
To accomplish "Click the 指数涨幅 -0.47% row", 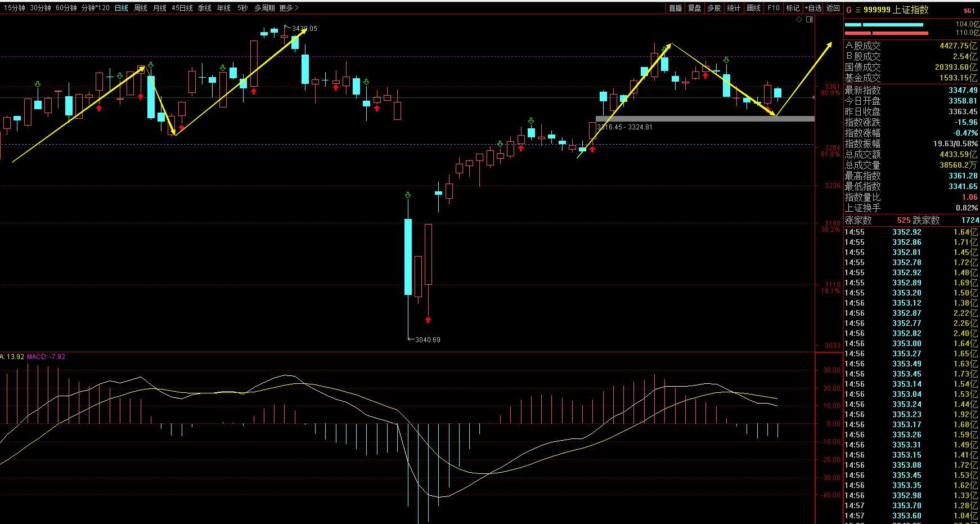I will coord(911,133).
